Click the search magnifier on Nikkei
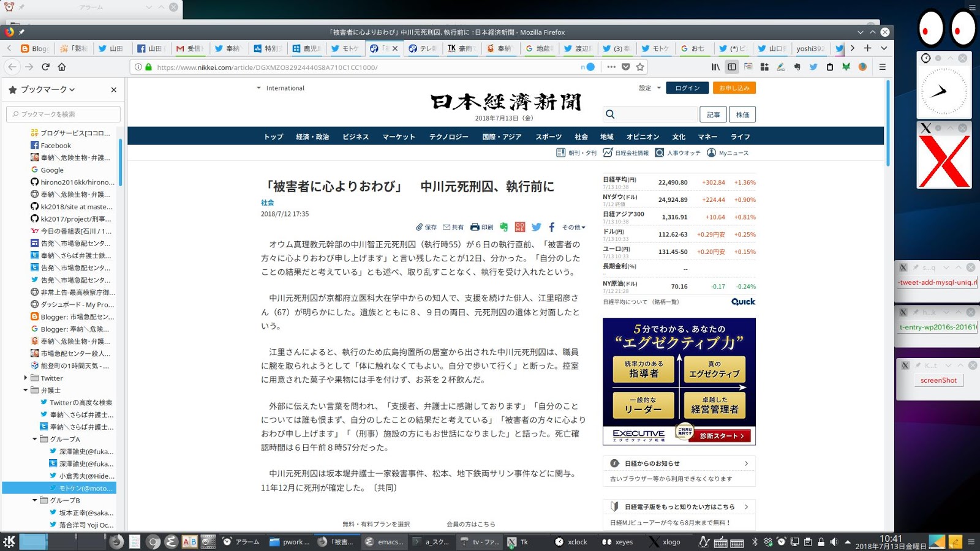The height and width of the screenshot is (551, 980). pos(610,114)
